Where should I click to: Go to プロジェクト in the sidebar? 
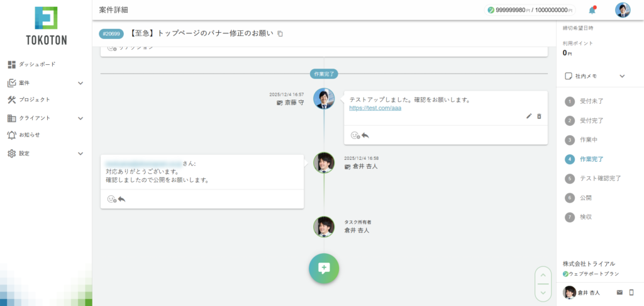[34, 99]
